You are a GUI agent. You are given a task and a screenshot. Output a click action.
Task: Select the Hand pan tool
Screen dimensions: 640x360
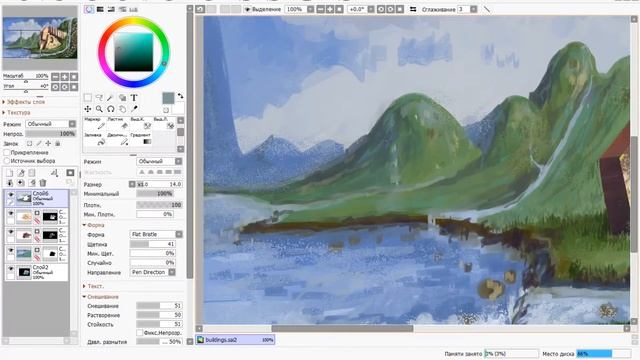click(122, 109)
